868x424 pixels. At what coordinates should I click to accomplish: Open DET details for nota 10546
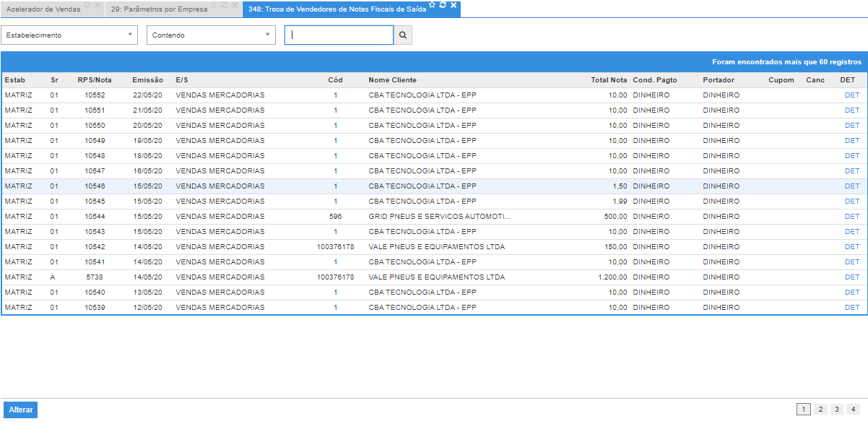[852, 186]
